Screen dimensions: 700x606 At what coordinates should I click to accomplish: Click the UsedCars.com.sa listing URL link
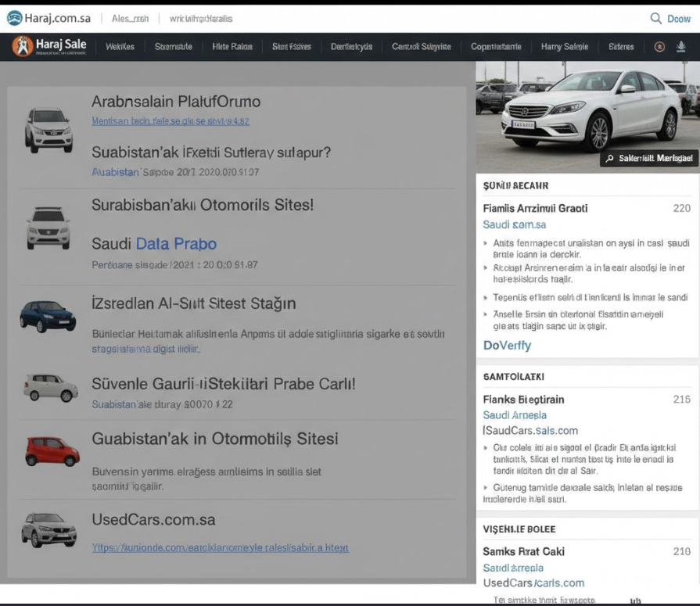[x=220, y=547]
